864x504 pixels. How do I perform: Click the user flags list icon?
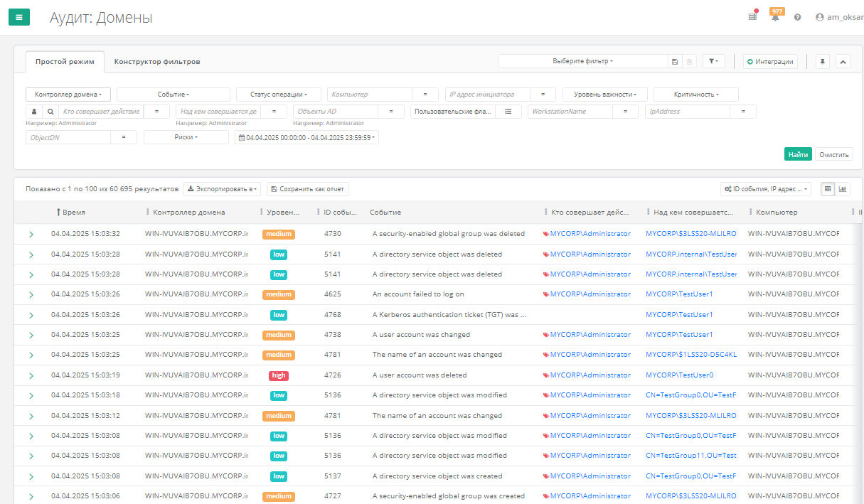[508, 112]
